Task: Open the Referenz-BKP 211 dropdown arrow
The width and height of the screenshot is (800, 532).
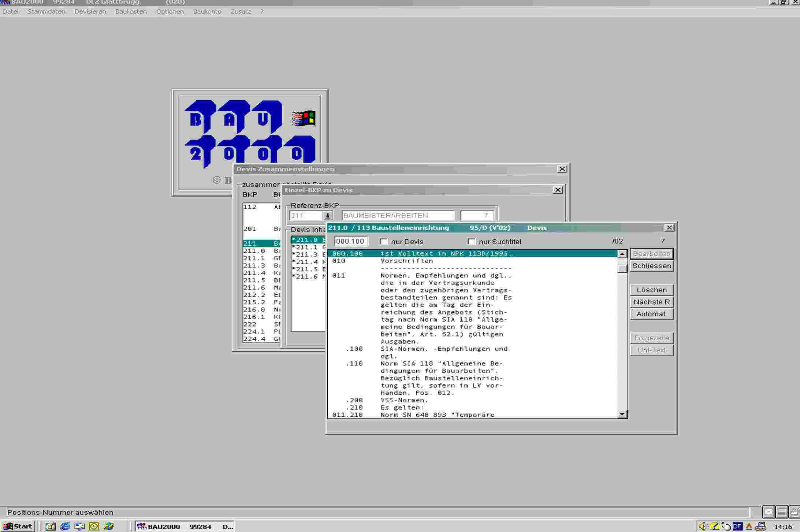Action: pos(328,216)
